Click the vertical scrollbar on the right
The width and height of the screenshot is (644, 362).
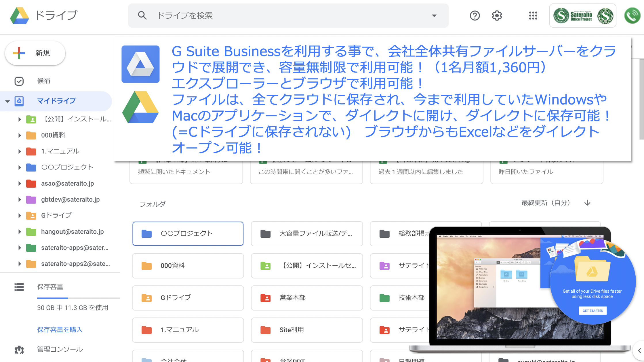[641, 99]
